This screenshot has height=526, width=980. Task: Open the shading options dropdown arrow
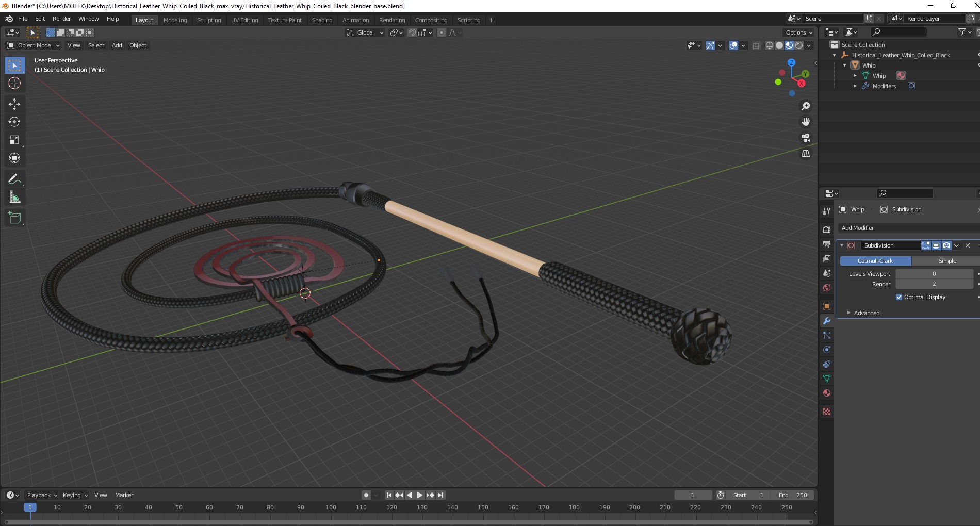click(809, 45)
